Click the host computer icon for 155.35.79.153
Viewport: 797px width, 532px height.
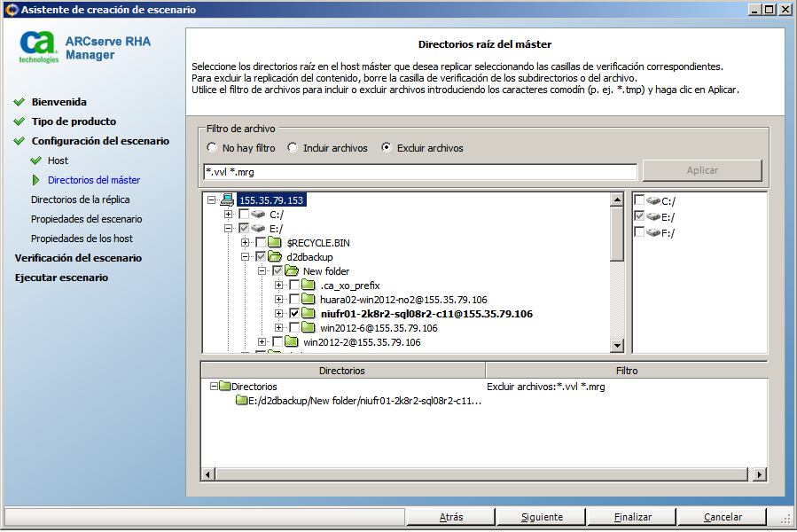coord(227,200)
